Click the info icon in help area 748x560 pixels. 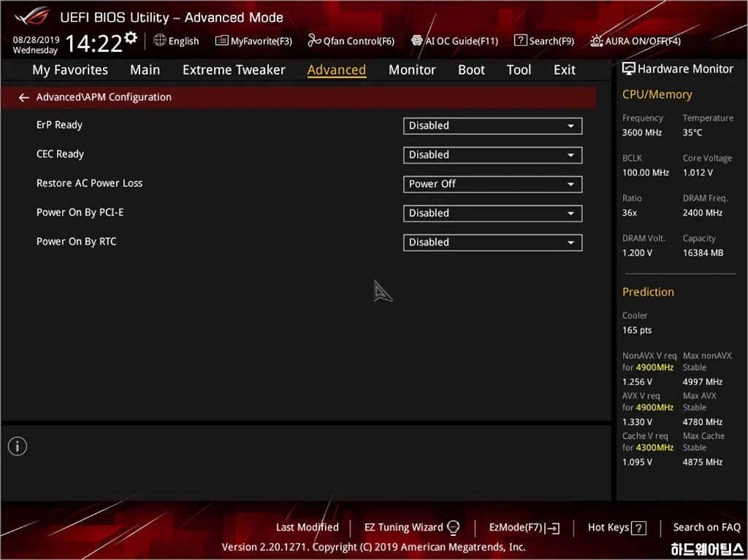click(18, 447)
